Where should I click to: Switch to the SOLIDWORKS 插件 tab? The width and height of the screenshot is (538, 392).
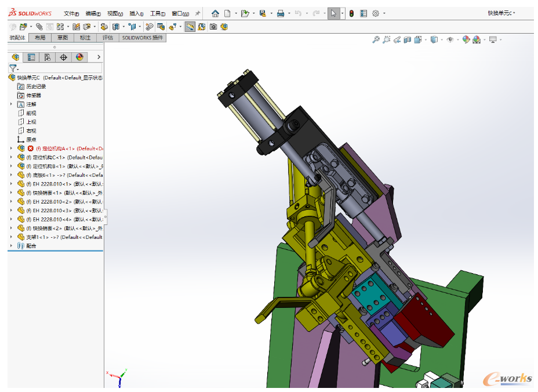point(143,38)
